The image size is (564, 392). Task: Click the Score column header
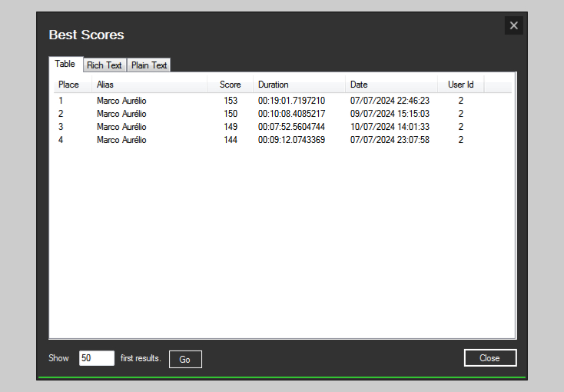pyautogui.click(x=230, y=85)
